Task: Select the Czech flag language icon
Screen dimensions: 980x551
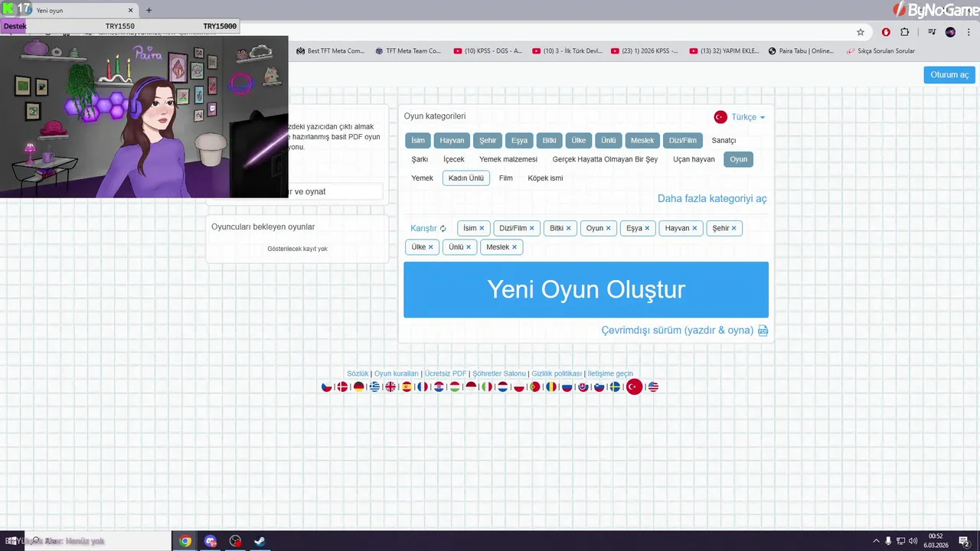Action: (x=327, y=387)
